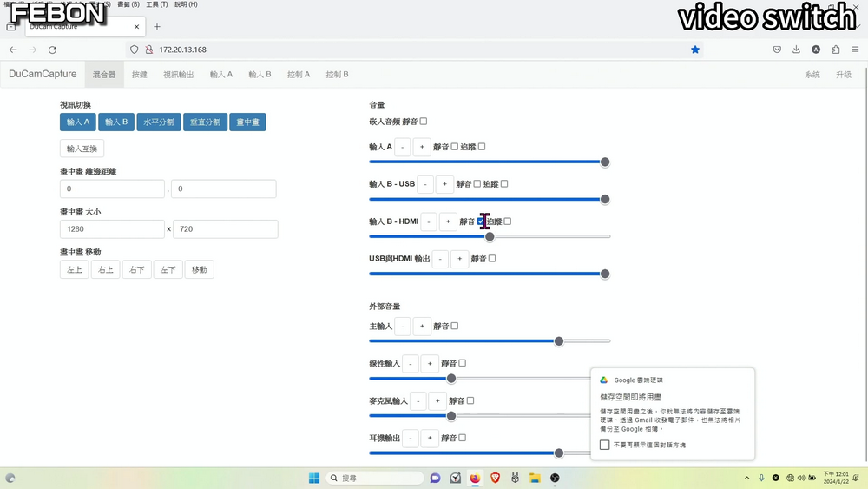The height and width of the screenshot is (489, 868).
Task: Show hidden tray icons chevron
Action: [x=746, y=478]
